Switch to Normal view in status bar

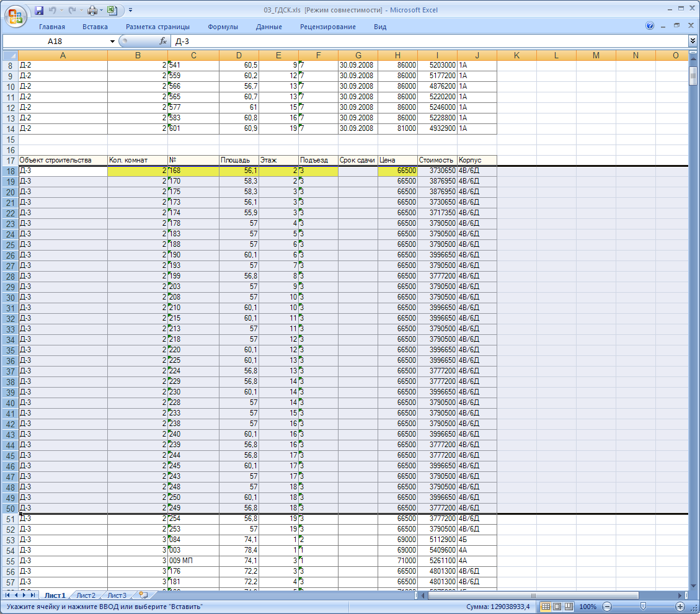click(545, 607)
